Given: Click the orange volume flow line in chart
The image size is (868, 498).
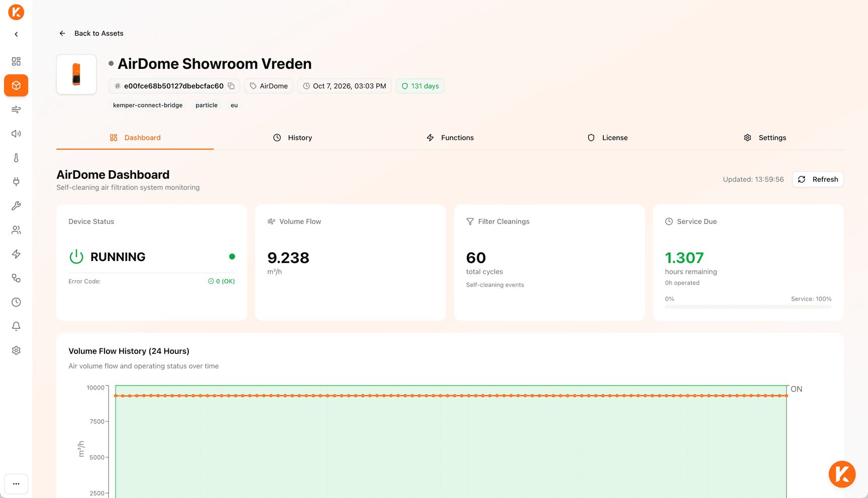Looking at the screenshot, I should 451,396.
